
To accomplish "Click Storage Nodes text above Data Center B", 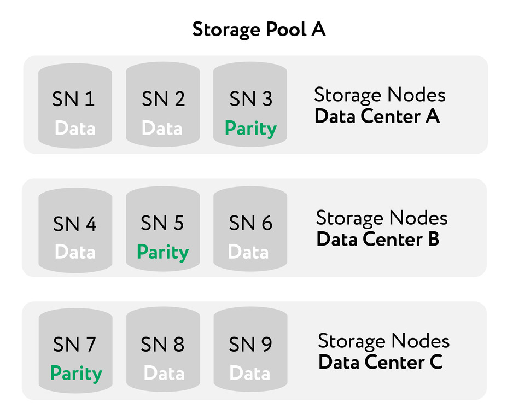I will (382, 218).
